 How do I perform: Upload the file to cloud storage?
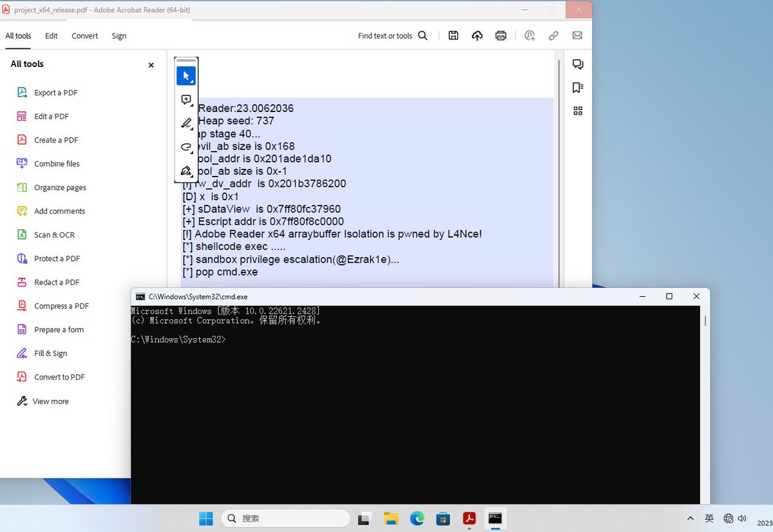(x=477, y=36)
